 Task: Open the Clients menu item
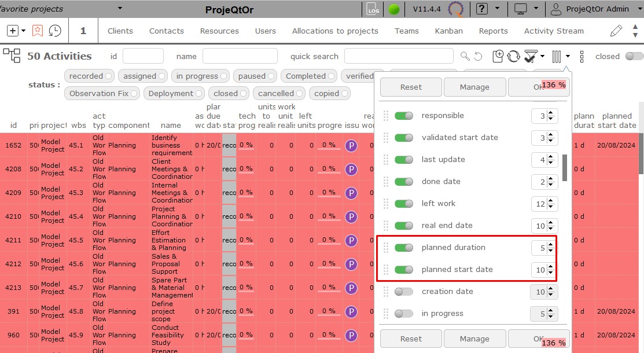(120, 31)
